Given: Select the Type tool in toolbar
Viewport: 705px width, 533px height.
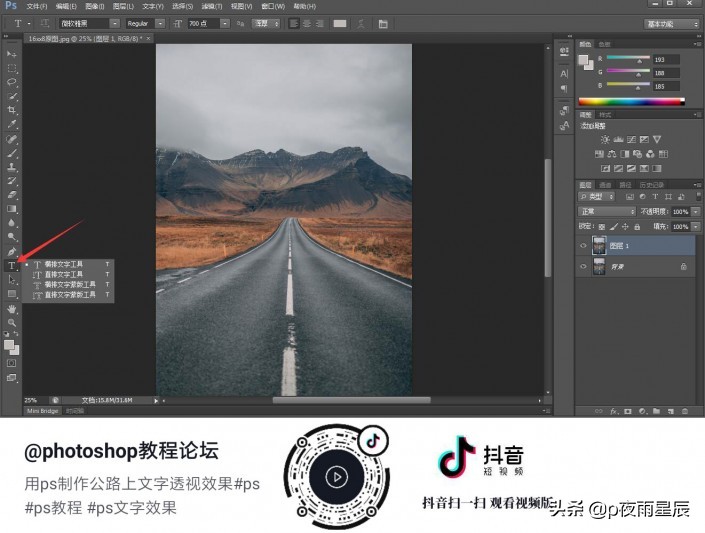Looking at the screenshot, I should 12,265.
